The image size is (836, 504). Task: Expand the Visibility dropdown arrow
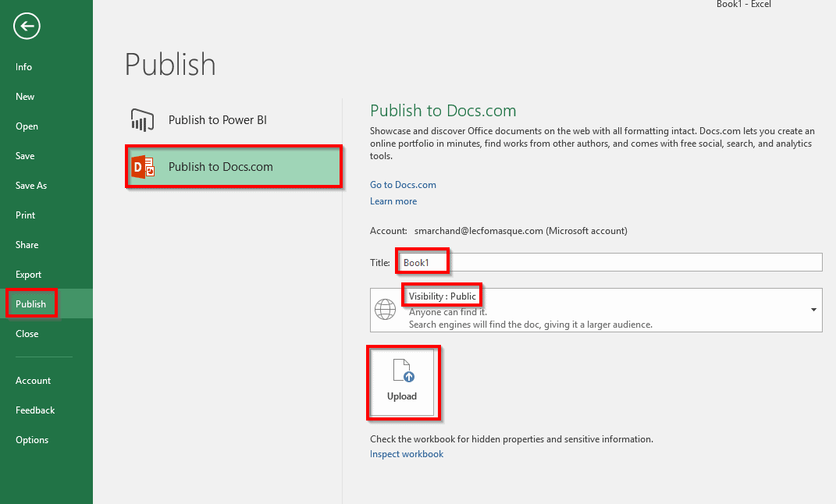point(813,310)
